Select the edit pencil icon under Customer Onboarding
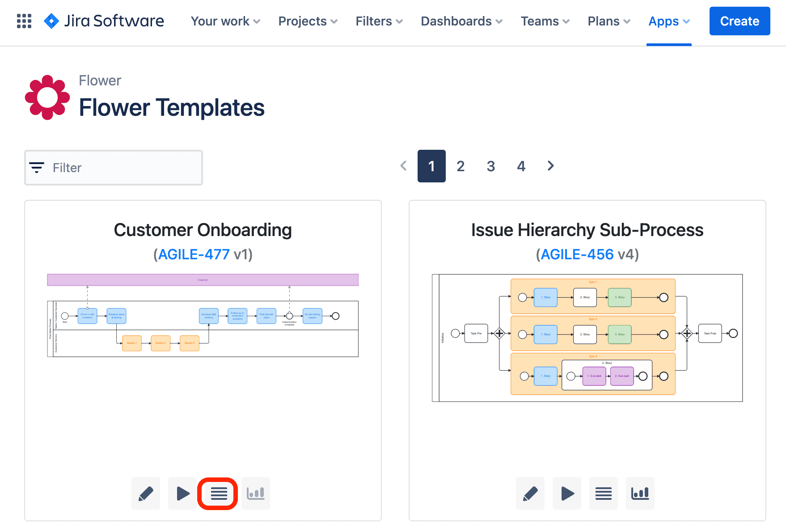The width and height of the screenshot is (786, 532). [145, 493]
